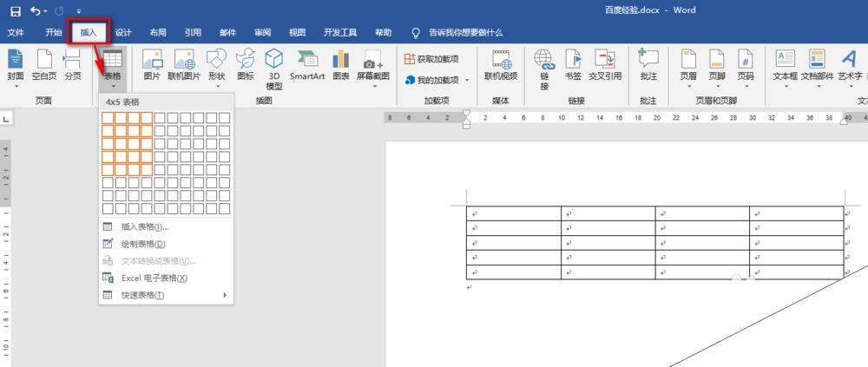Choose 插入表格(I)... from the table menu
Image resolution: width=868 pixels, height=367 pixels.
[166, 227]
